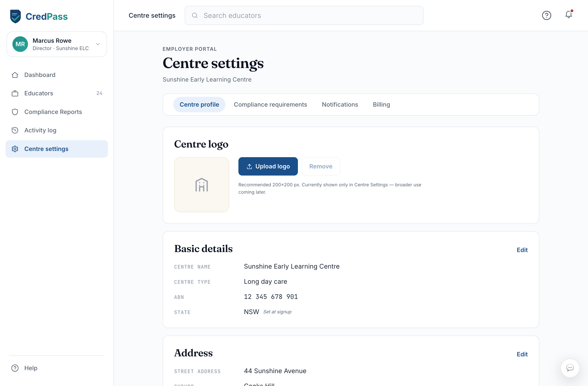The width and height of the screenshot is (588, 386).
Task: Click the Set at signup note
Action: (277, 312)
